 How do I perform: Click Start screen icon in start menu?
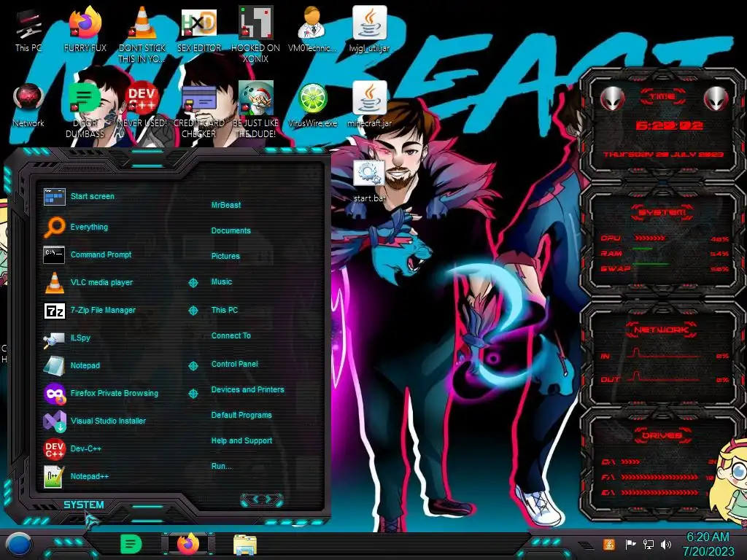(54, 196)
